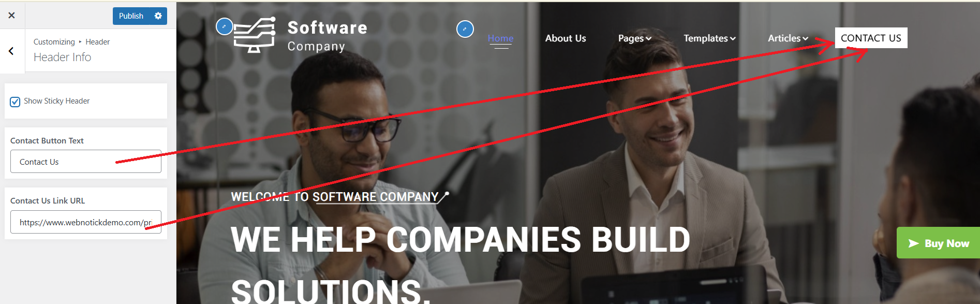The height and width of the screenshot is (304, 980).
Task: Expand the Templates dropdown menu
Action: [709, 38]
